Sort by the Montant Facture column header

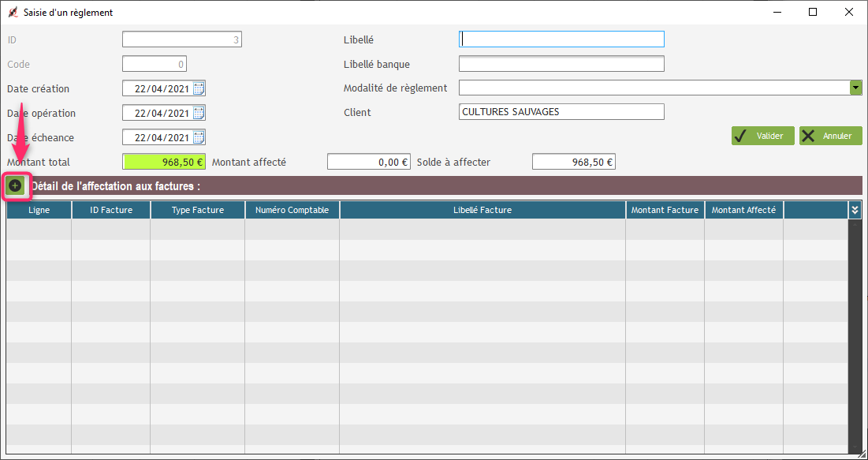click(x=665, y=210)
